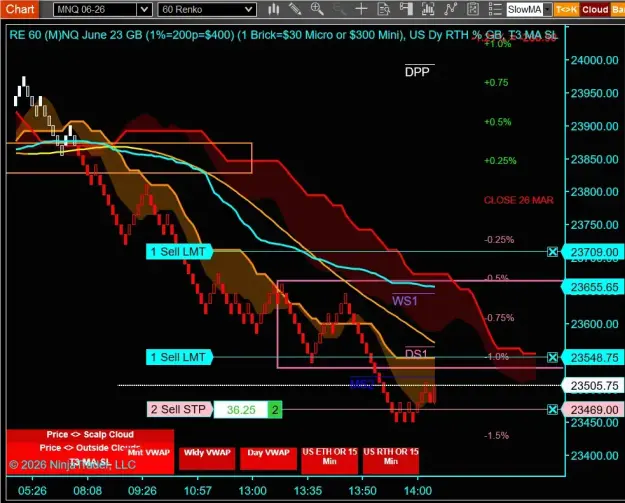This screenshot has height=503, width=625.
Task: Expand the SlowMA dropdown arrow
Action: tap(548, 9)
